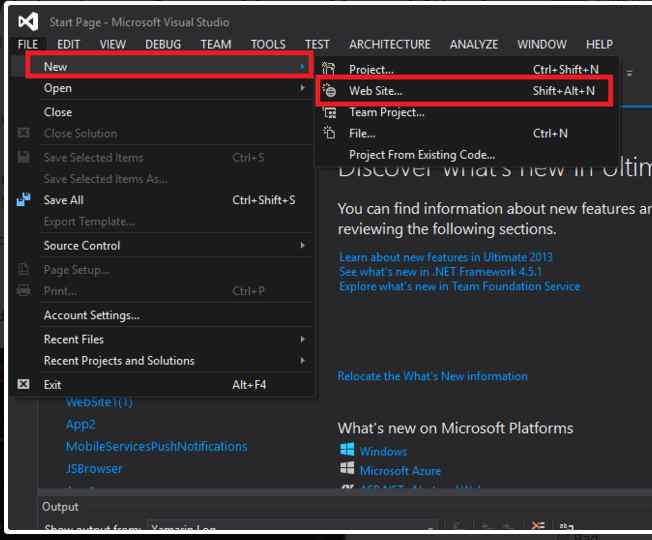
Task: Open the TEST menu
Action: (x=317, y=44)
